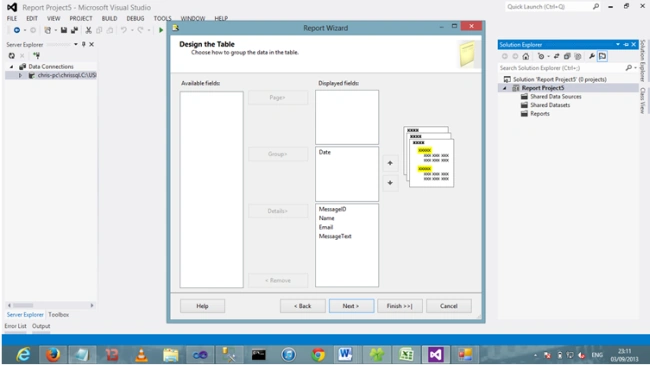This screenshot has width=650, height=365.
Task: Open the Output tab
Action: [41, 326]
